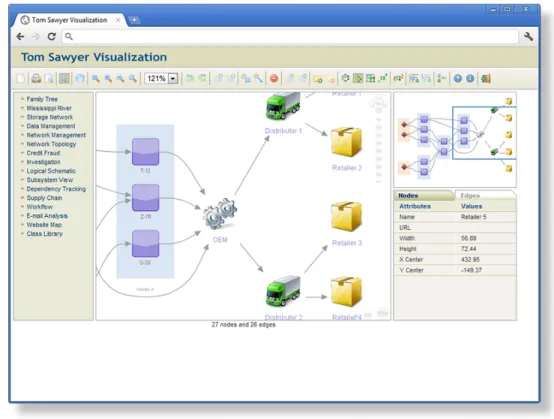Select the T-12 purple node
The height and width of the screenshot is (419, 554).
point(146,152)
